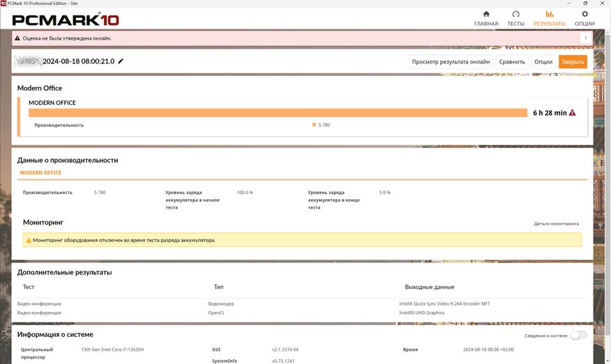
Task: Open the Опции settings tab
Action: 585,19
